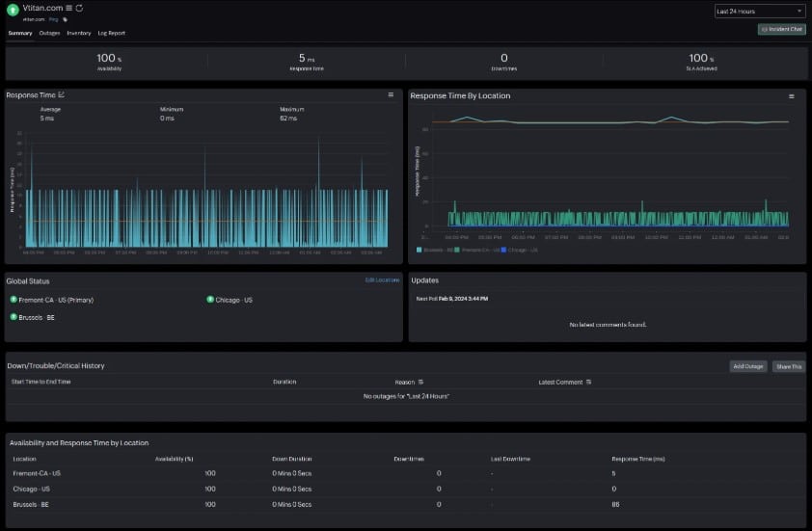The height and width of the screenshot is (531, 812).
Task: Open the Inventory tab
Action: [79, 33]
